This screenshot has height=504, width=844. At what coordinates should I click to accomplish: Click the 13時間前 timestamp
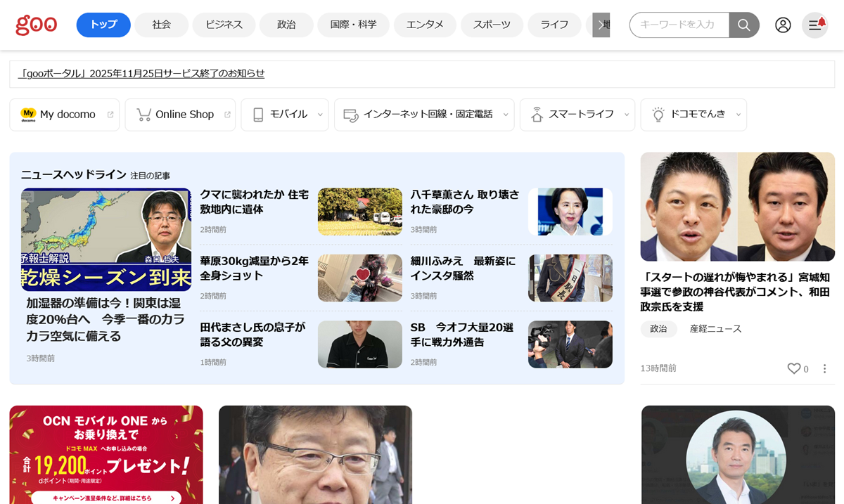[658, 368]
